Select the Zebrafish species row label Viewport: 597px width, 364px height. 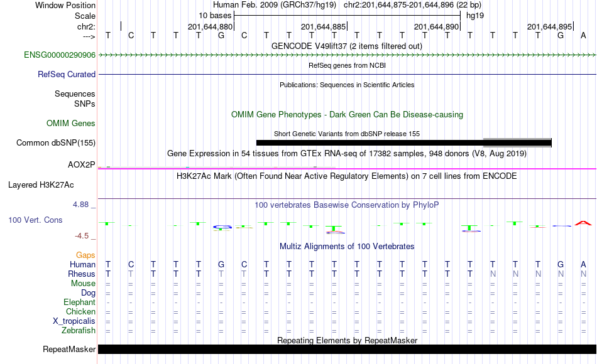pyautogui.click(x=79, y=331)
